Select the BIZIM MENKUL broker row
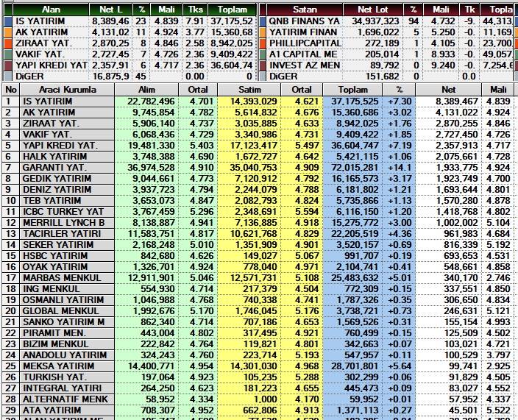The width and height of the screenshot is (518, 420). coord(258,344)
